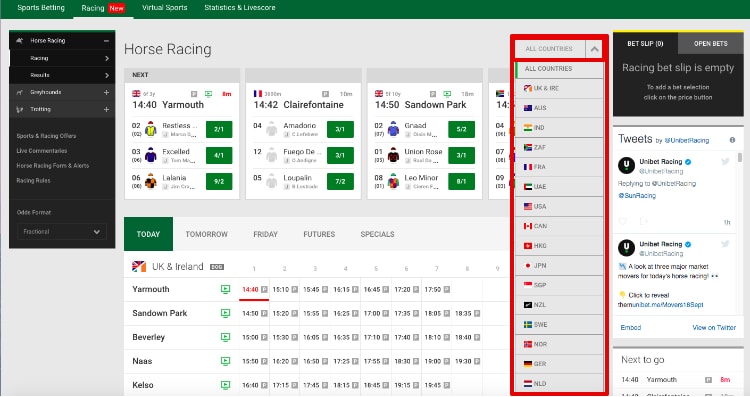Open the 14:50 Sandown Park race card

420,105
